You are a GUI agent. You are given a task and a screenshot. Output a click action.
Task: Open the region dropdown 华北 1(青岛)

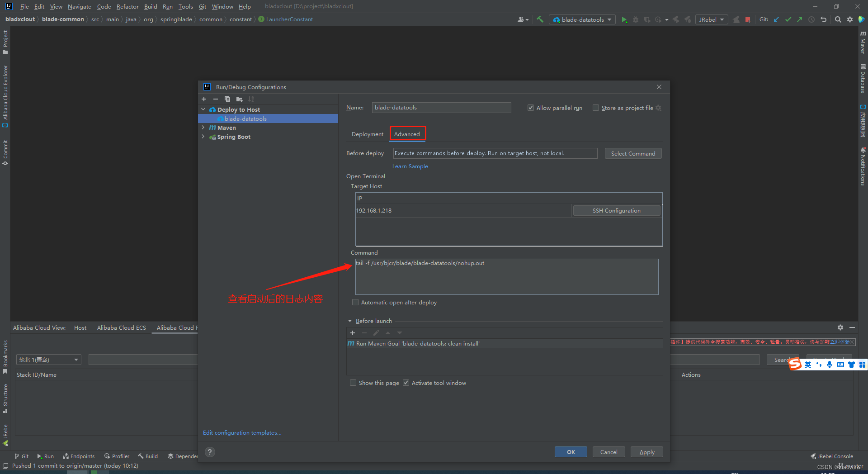(x=48, y=360)
